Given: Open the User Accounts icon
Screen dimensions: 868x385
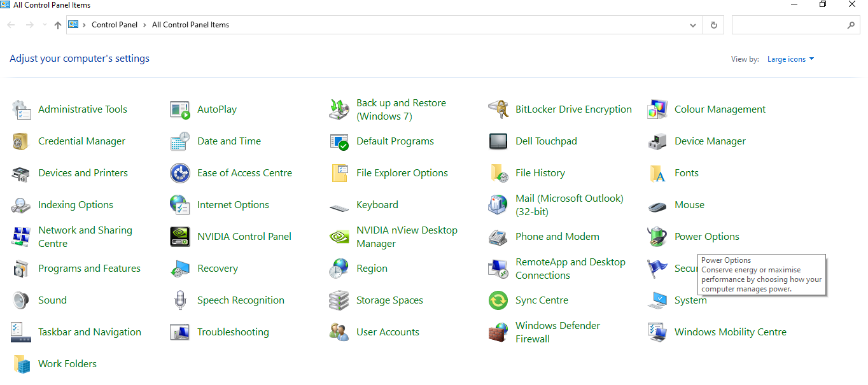Looking at the screenshot, I should click(x=339, y=332).
